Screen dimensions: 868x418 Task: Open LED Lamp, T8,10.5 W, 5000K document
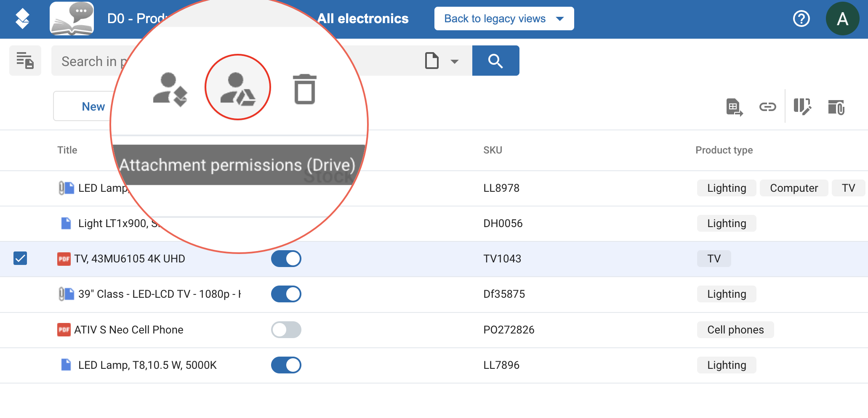click(147, 365)
